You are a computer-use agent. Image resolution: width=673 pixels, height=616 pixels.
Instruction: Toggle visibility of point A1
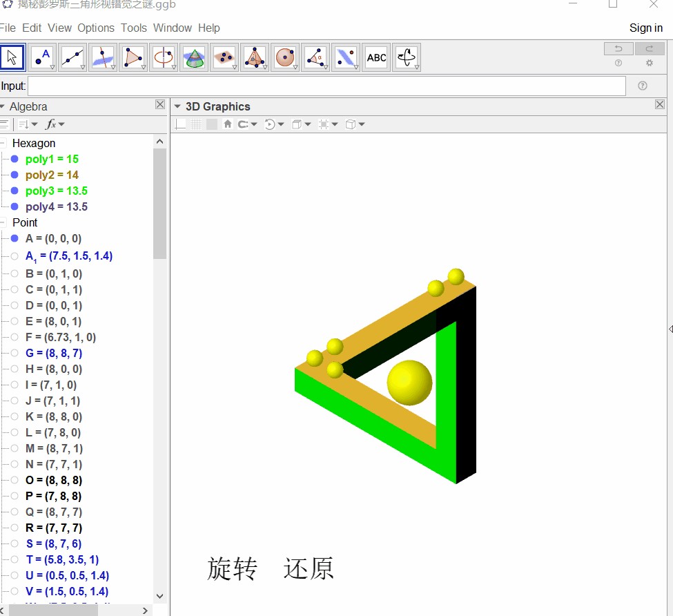(x=14, y=256)
